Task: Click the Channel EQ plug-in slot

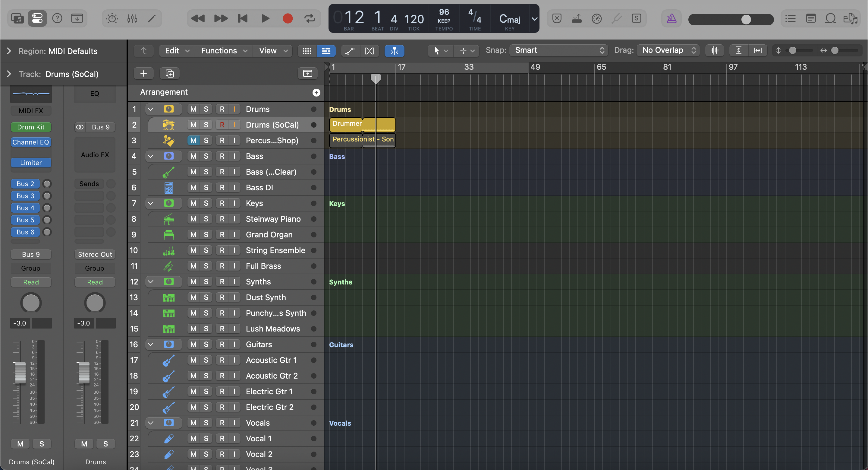Action: (x=31, y=143)
